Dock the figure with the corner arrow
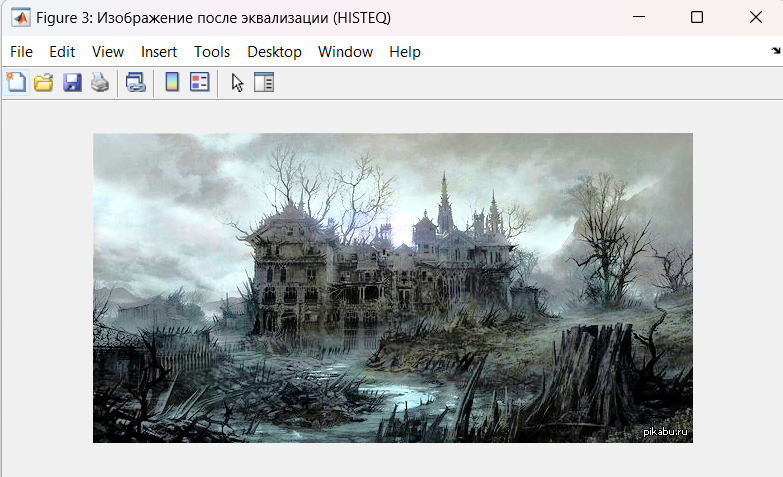Image resolution: width=783 pixels, height=477 pixels. 776,50
